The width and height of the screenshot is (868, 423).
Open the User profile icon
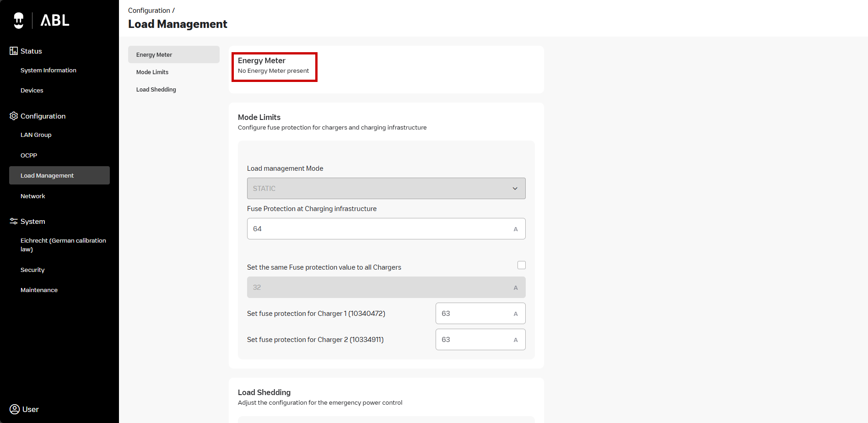coord(15,409)
